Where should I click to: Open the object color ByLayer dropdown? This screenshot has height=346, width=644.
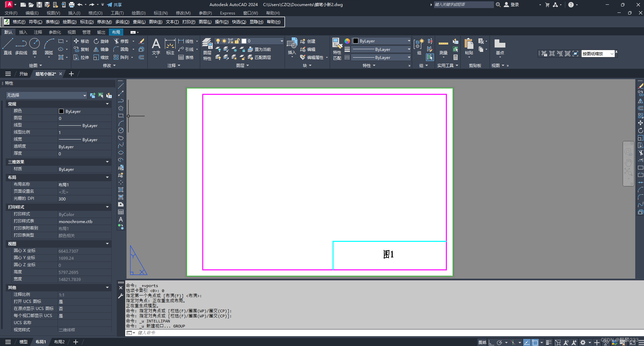tap(382, 41)
